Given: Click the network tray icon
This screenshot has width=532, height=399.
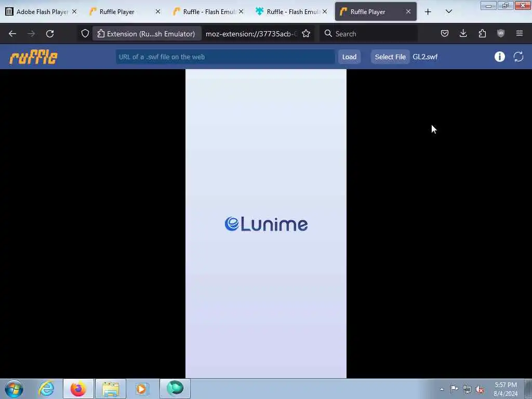Looking at the screenshot, I should [467, 389].
